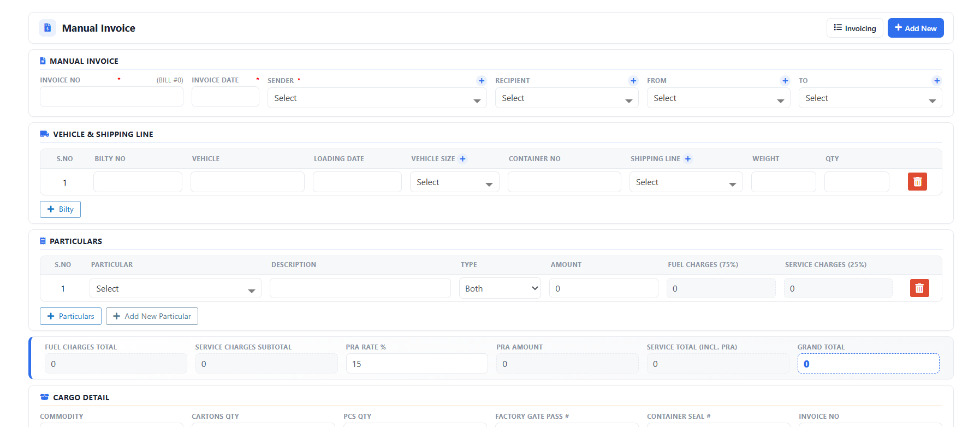Click the Vehicle input field
Viewport: 980px width, 427px height.
tap(247, 182)
